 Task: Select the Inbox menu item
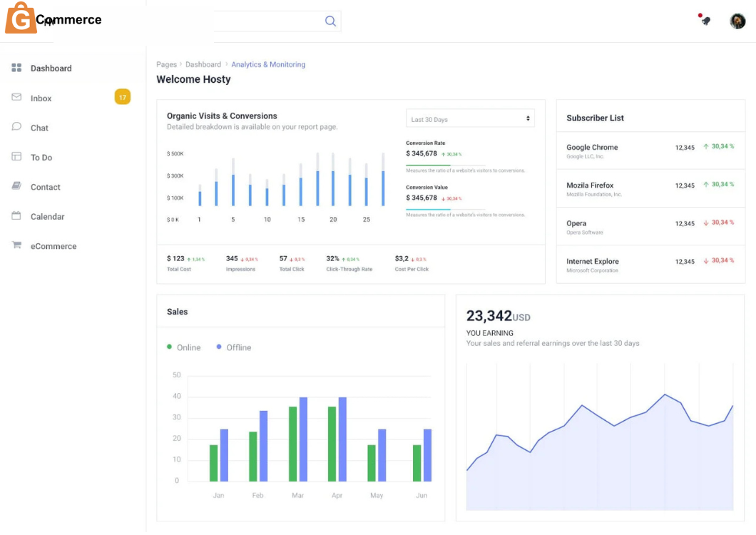click(41, 98)
